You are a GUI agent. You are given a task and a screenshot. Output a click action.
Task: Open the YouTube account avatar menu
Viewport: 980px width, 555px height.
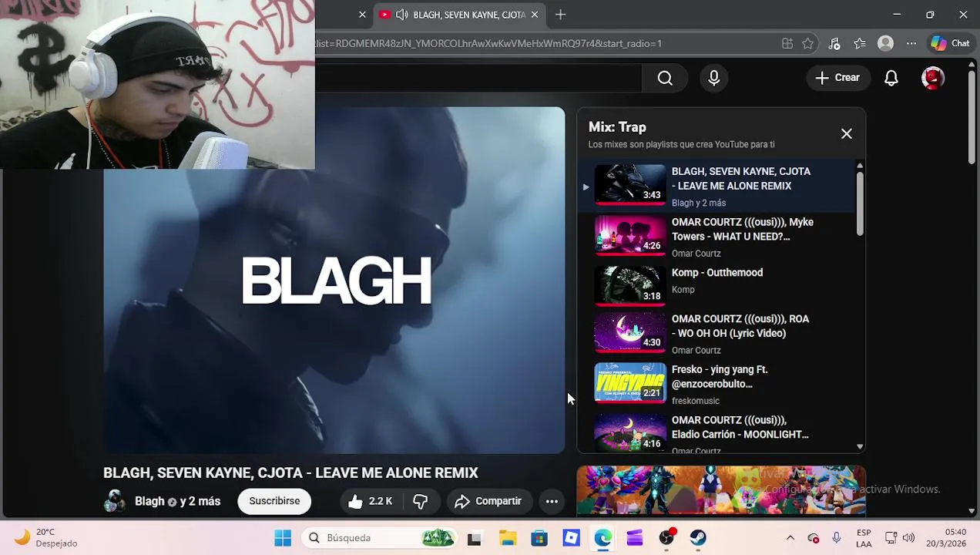[x=933, y=78]
